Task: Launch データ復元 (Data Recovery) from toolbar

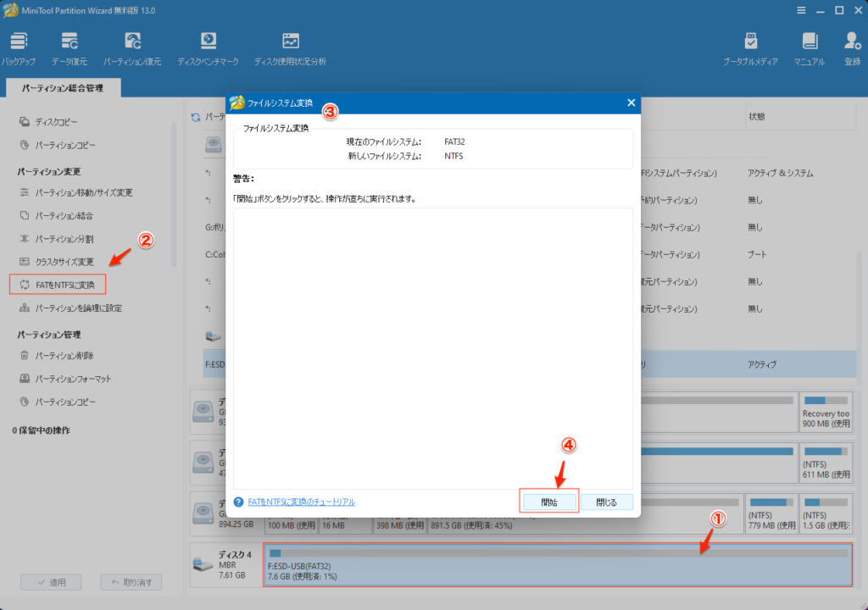Action: pyautogui.click(x=70, y=49)
